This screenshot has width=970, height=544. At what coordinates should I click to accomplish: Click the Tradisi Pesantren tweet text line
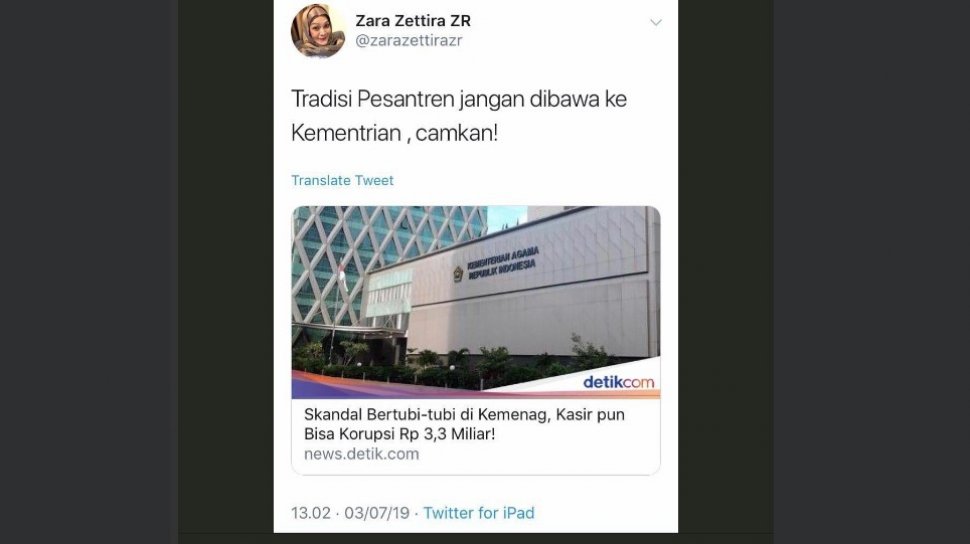[x=458, y=99]
